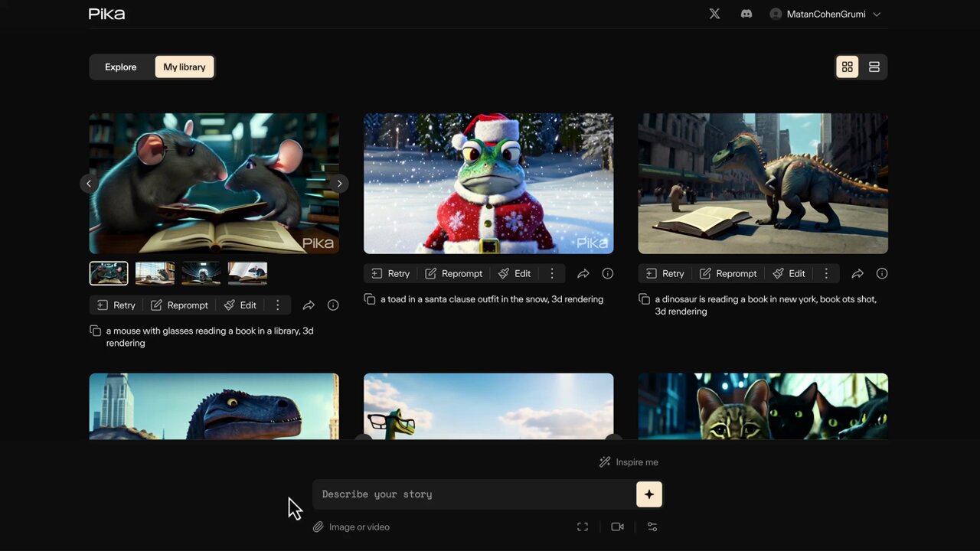Click the "a mouse with glasses reading" prompt text
This screenshot has height=551, width=980.
coord(210,337)
